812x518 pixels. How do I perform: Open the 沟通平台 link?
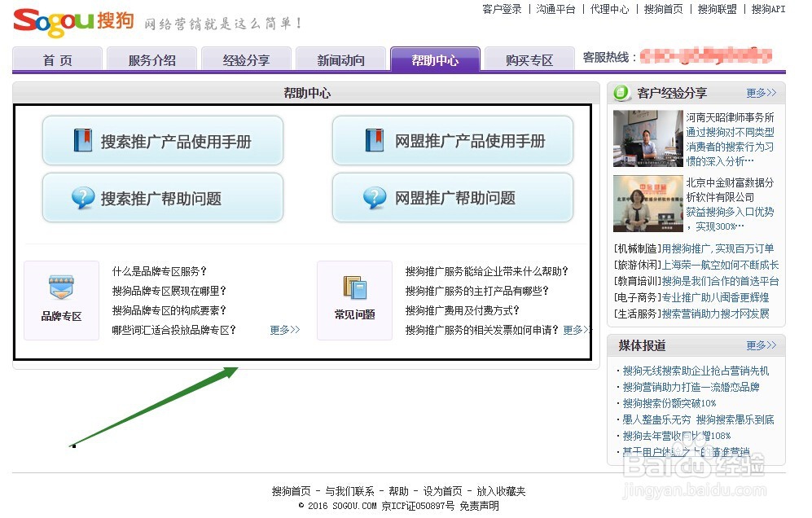(555, 9)
